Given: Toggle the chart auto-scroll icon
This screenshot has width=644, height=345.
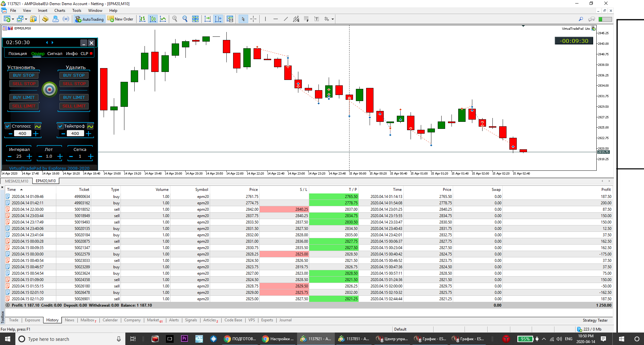Looking at the screenshot, I should 208,19.
